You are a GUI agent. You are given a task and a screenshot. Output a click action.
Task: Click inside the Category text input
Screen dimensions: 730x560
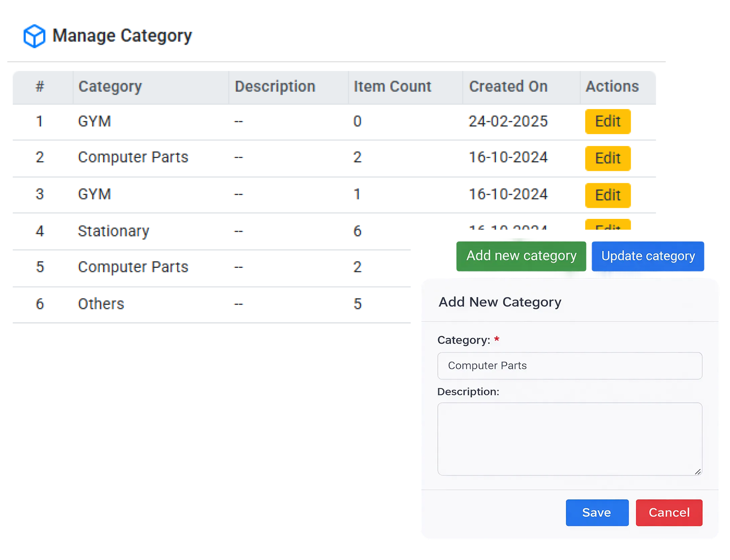click(x=569, y=366)
